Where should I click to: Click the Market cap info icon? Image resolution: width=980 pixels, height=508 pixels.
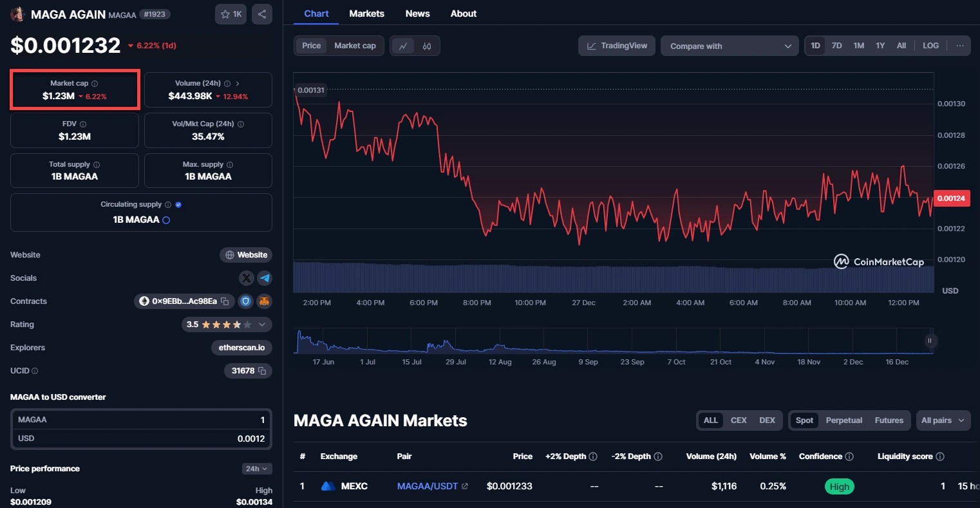pyautogui.click(x=95, y=84)
